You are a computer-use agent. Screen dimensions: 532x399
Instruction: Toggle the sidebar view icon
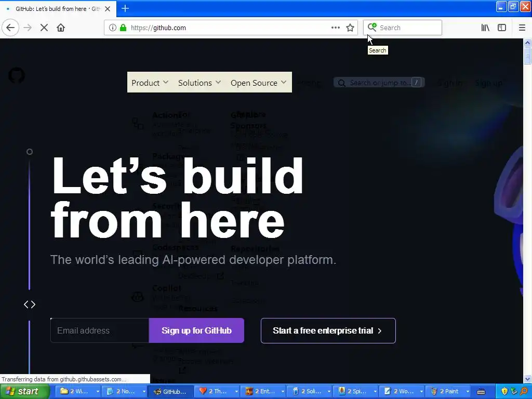pyautogui.click(x=502, y=28)
